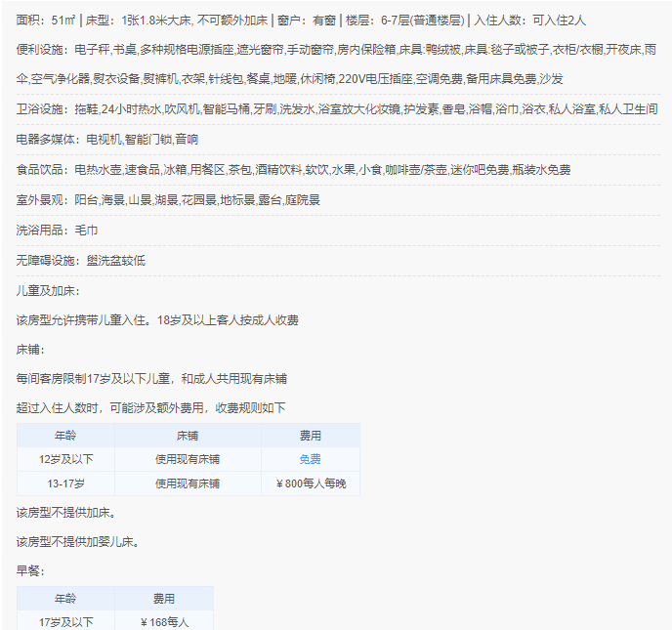Click the 电视机,智能门锁,音响 amenities text
The image size is (672, 630).
click(143, 140)
